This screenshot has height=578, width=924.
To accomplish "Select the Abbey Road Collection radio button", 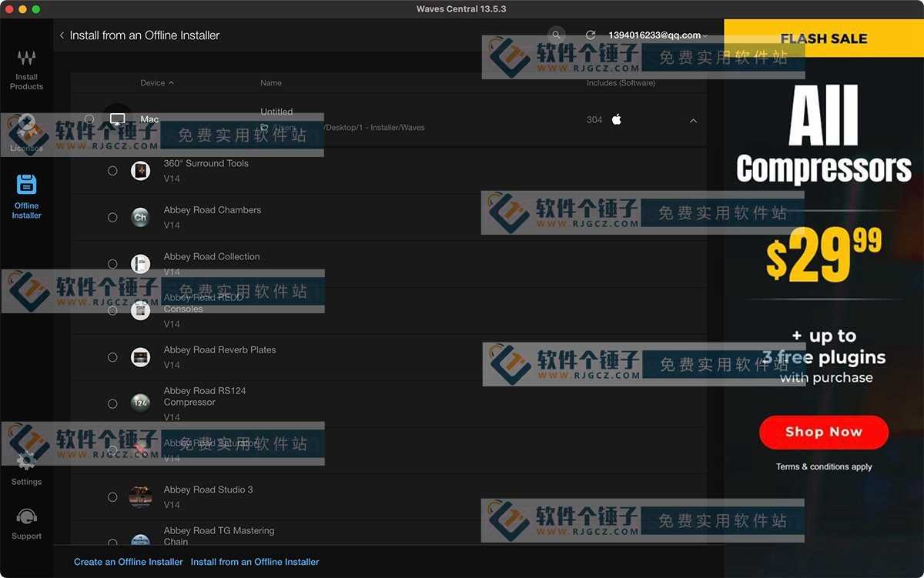I will [x=112, y=264].
